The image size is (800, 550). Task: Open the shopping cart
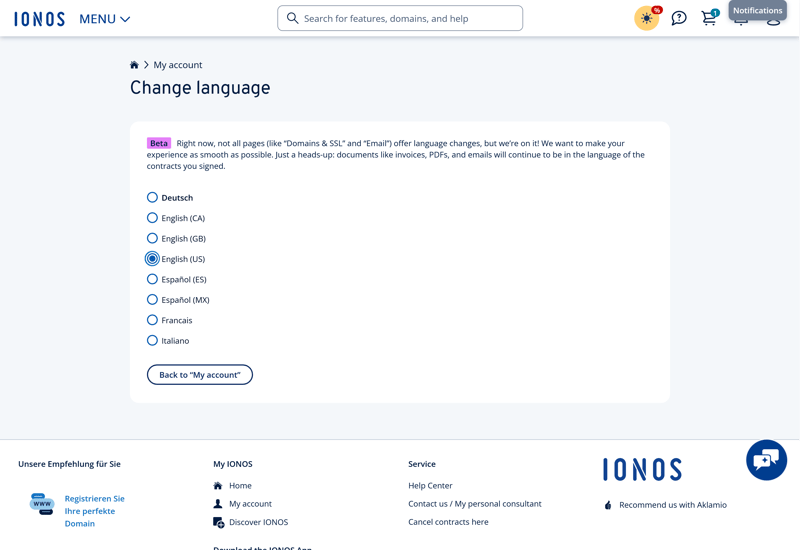pos(709,18)
